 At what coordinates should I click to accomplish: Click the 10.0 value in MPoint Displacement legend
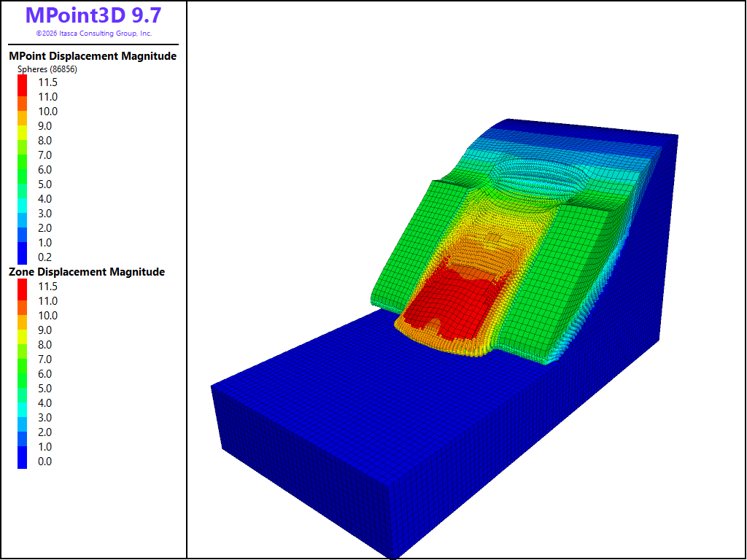coord(47,112)
